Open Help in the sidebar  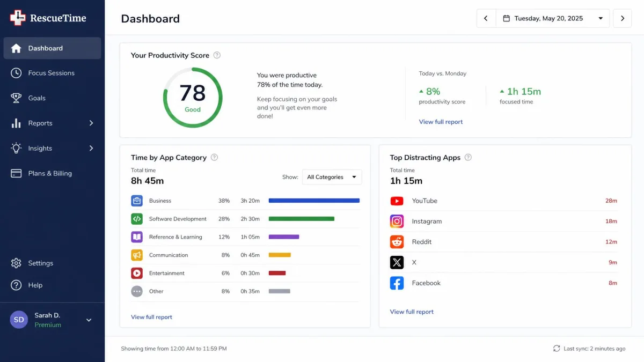[x=52, y=285]
